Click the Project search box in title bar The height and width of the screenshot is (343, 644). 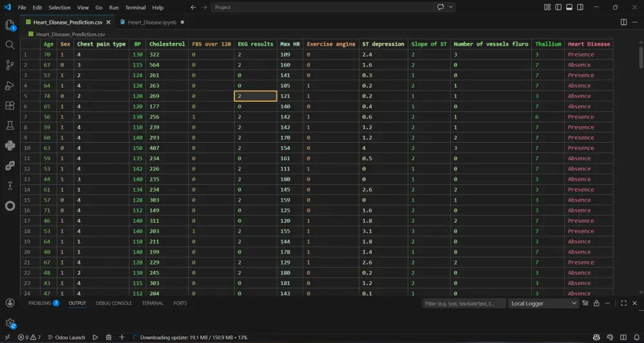point(321,7)
